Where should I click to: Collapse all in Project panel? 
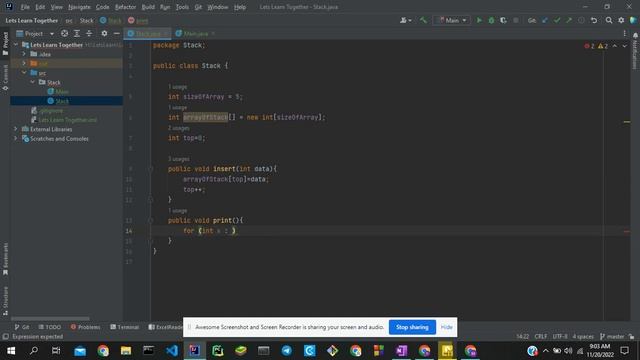pyautogui.click(x=89, y=33)
